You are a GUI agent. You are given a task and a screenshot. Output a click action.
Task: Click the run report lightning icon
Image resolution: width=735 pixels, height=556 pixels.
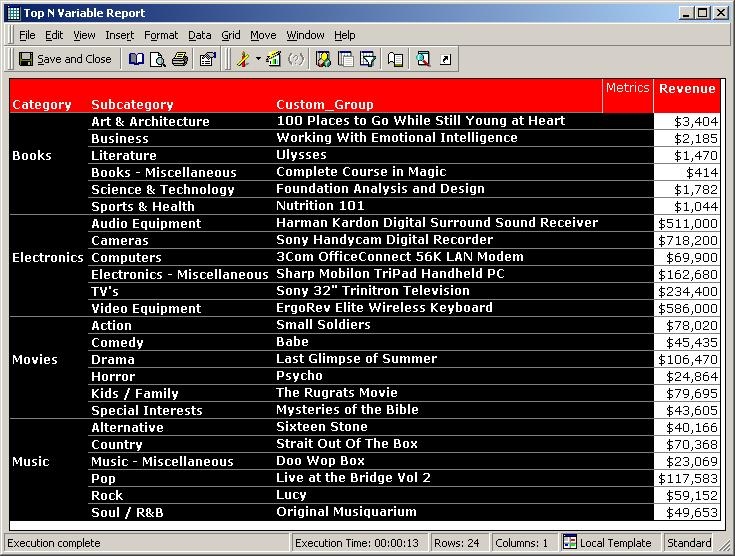(242, 59)
